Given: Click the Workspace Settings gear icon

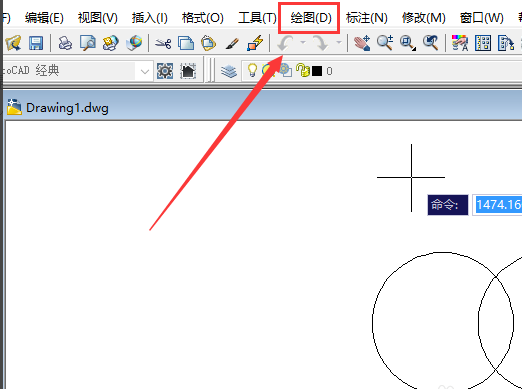Looking at the screenshot, I should click(165, 71).
